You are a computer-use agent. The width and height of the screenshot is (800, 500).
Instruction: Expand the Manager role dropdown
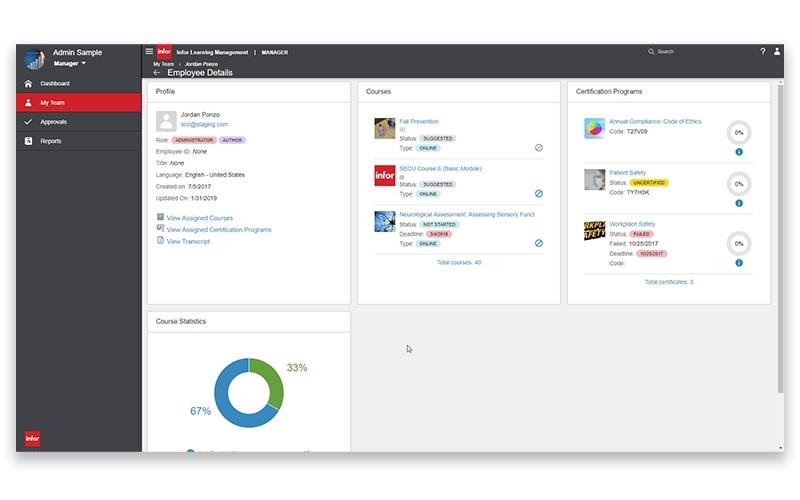click(x=70, y=63)
